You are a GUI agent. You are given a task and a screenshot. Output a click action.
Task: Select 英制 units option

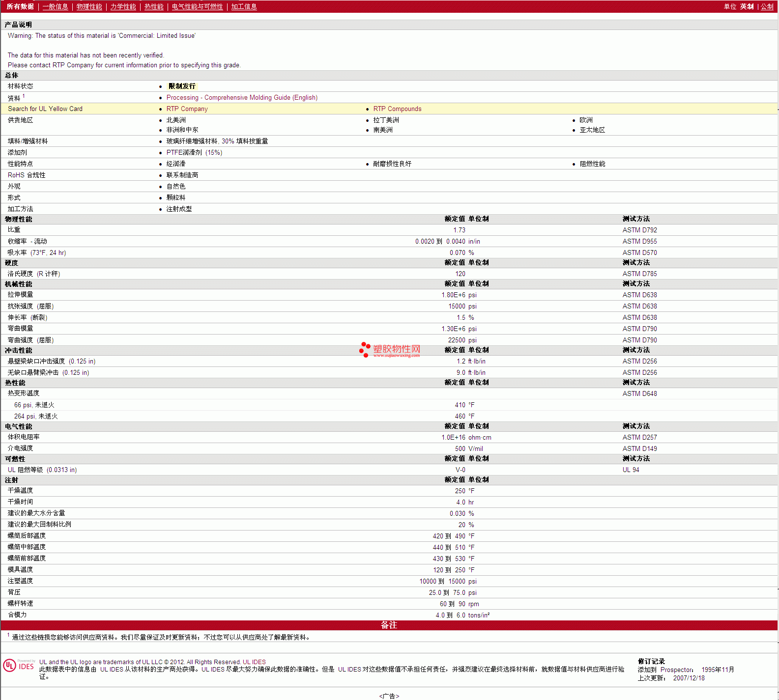[x=747, y=6]
